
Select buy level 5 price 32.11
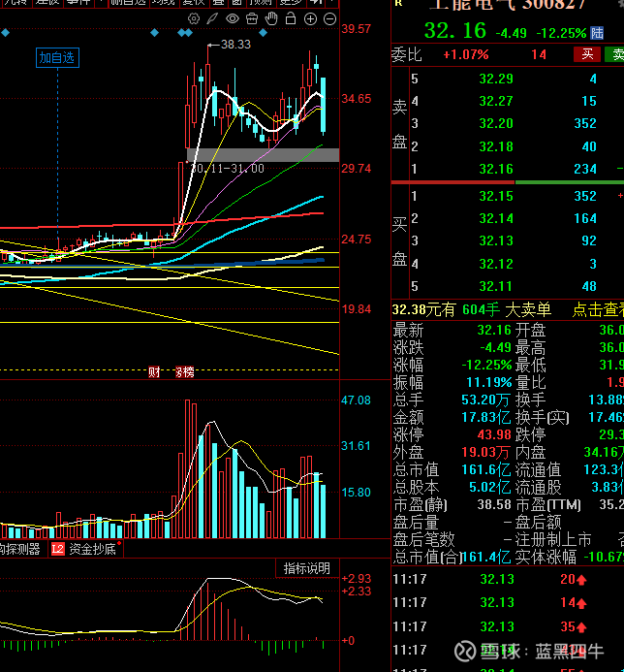(496, 286)
